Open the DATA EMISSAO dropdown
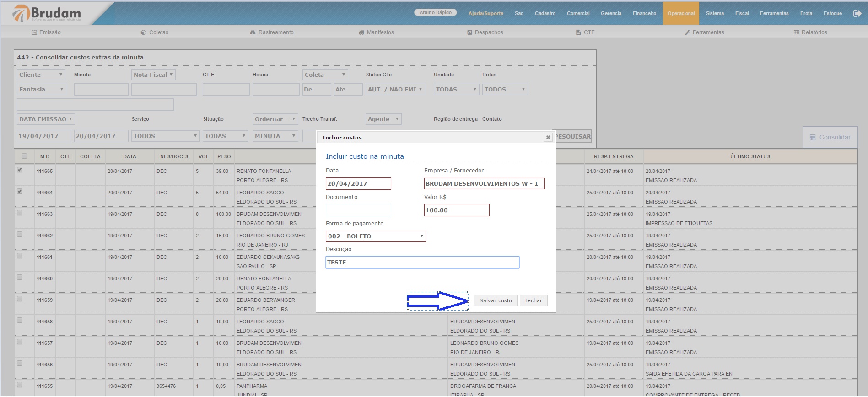Screen dimensions: 868x397 (x=46, y=119)
